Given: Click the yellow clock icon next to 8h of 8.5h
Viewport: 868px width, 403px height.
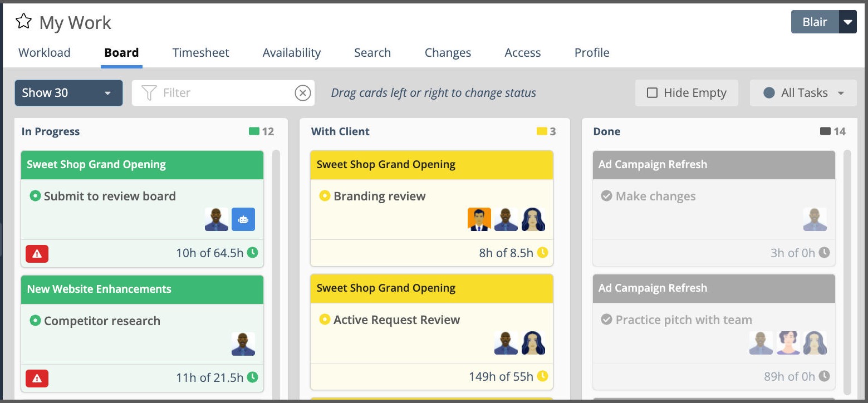Looking at the screenshot, I should 541,253.
